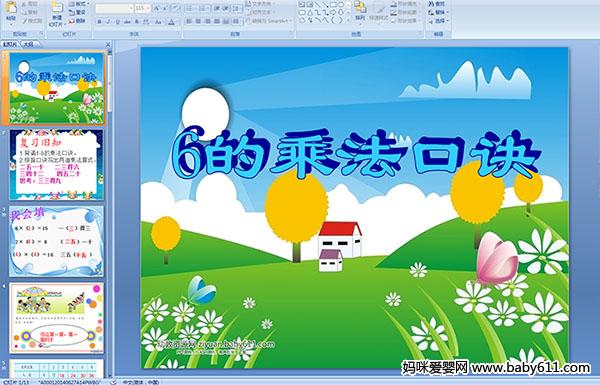This screenshot has width=600, height=385.
Task: Click the Reset slide (重设) icon
Action: 77,12
